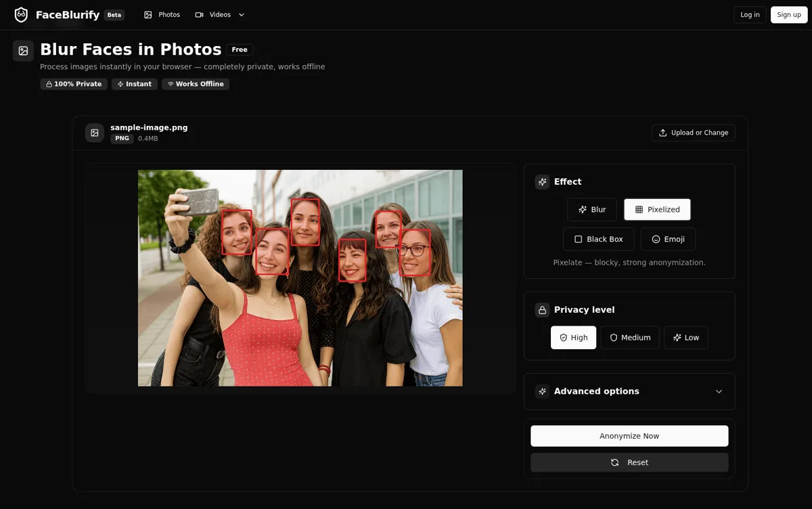Open the Photos menu item
812x509 pixels.
pos(162,14)
